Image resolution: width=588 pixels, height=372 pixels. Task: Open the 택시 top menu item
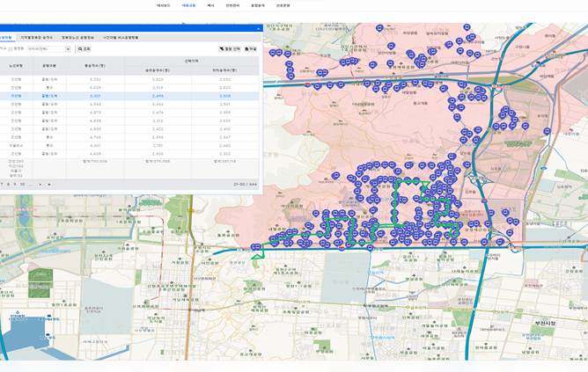coord(210,5)
